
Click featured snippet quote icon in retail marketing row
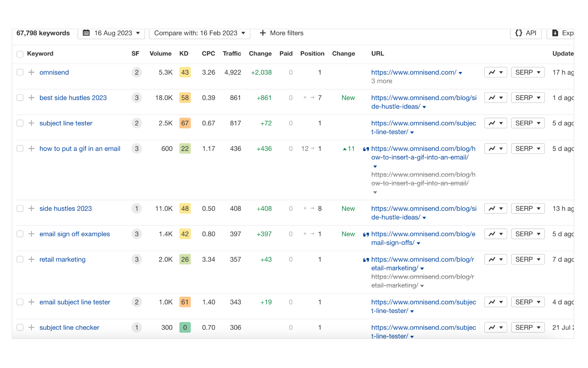pos(366,260)
